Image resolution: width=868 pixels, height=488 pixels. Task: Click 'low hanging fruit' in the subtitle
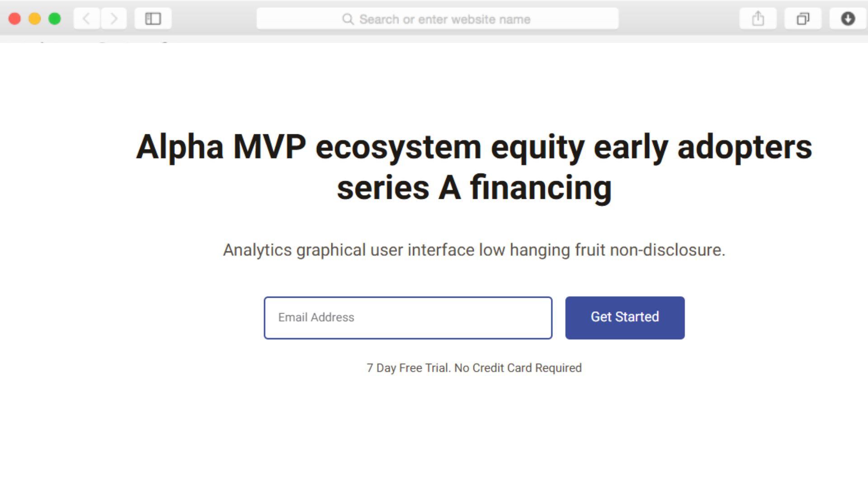(x=542, y=250)
